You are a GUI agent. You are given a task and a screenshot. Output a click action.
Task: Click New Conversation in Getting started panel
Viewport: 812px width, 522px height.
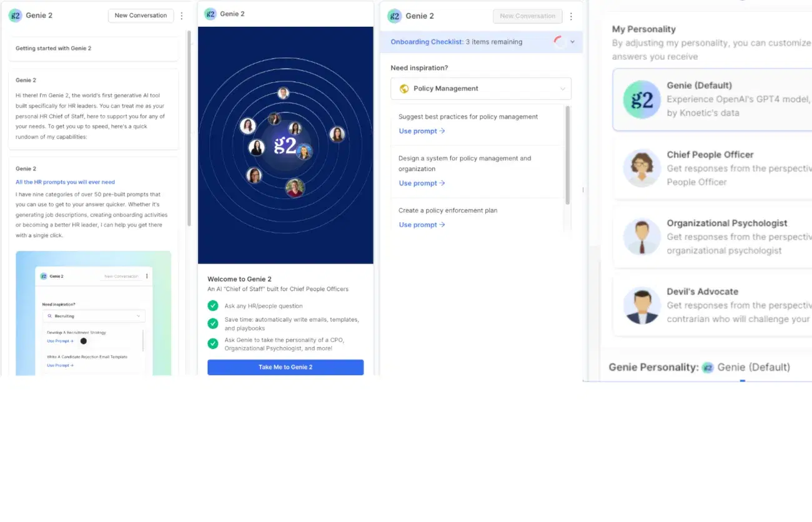point(141,16)
